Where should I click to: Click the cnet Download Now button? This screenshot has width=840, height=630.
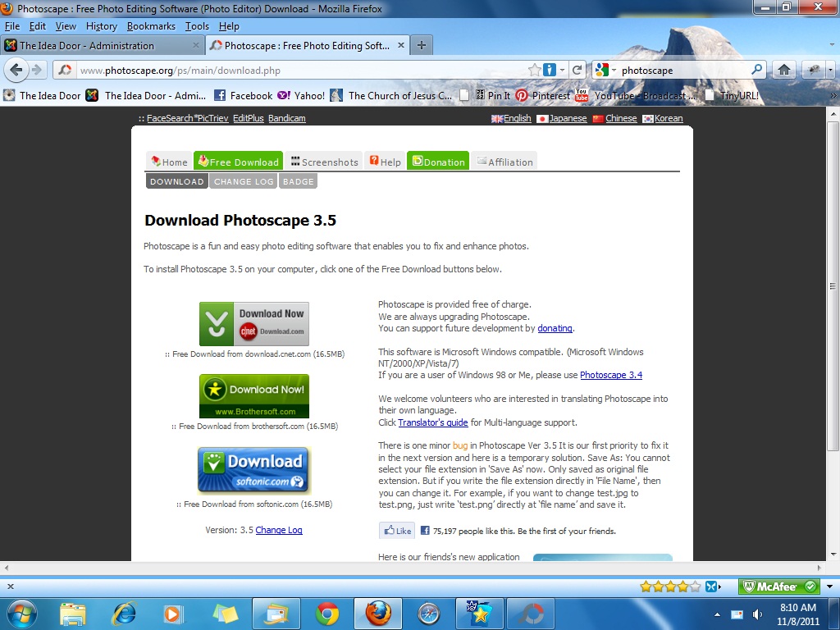click(x=254, y=324)
